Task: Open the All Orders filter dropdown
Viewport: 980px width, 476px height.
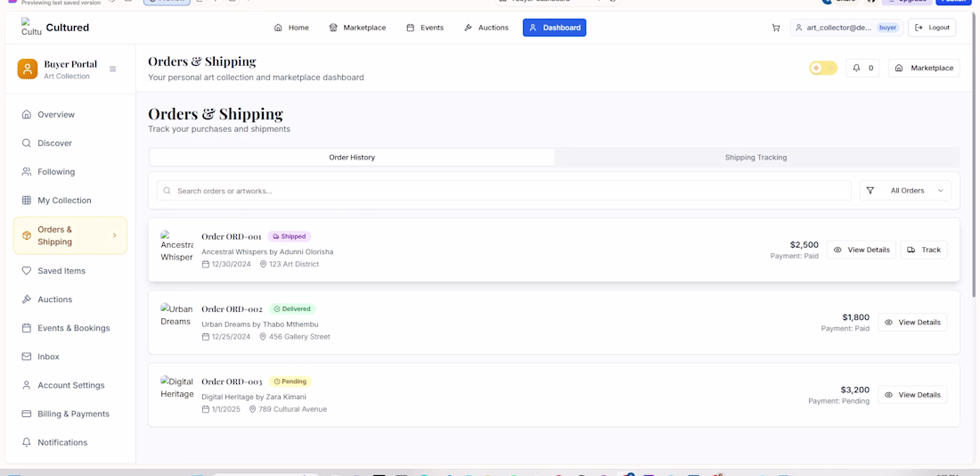Action: [905, 191]
